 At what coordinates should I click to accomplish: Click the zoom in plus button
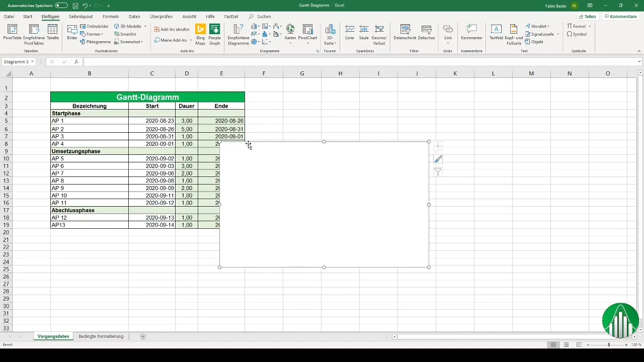626,344
